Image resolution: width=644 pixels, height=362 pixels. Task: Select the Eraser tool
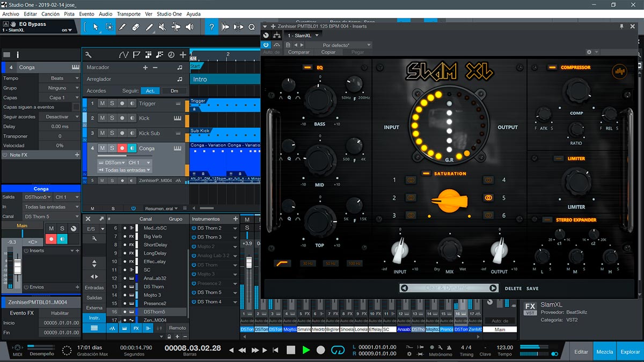tap(136, 27)
